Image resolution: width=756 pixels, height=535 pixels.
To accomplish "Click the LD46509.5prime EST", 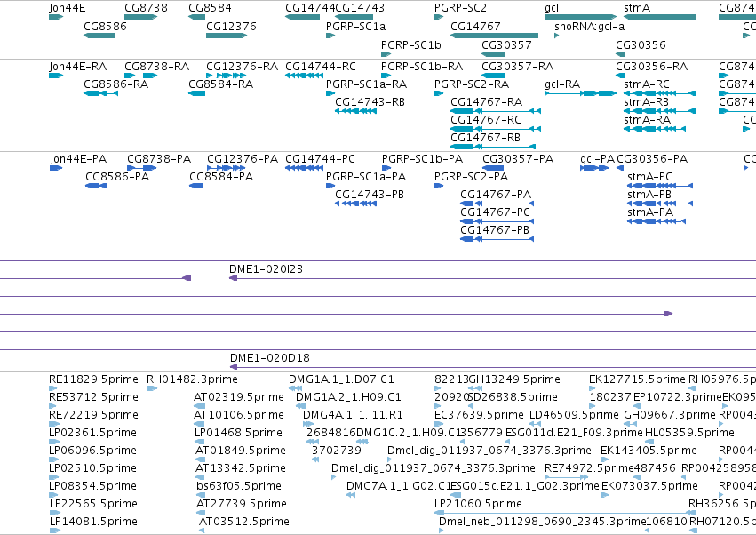I will (x=533, y=424).
